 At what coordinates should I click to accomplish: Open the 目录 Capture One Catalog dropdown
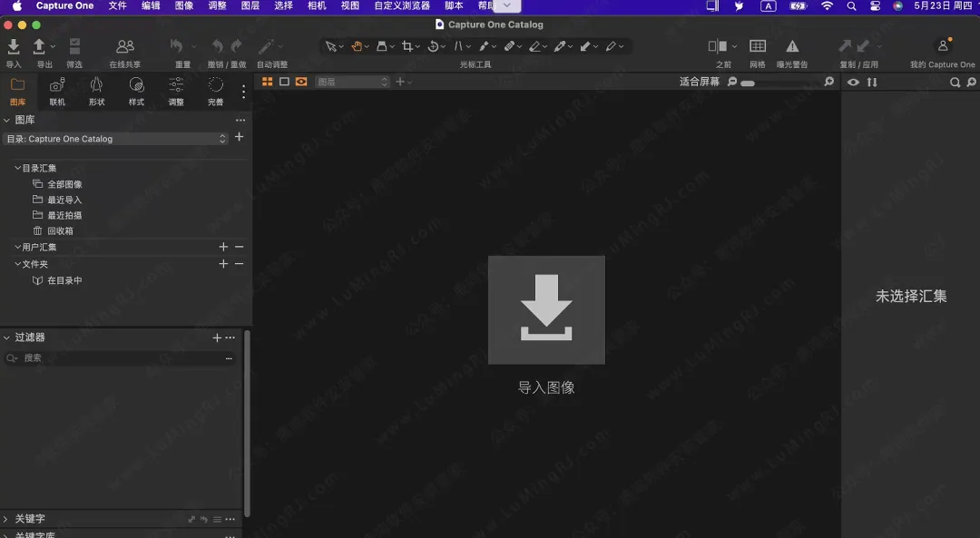115,139
